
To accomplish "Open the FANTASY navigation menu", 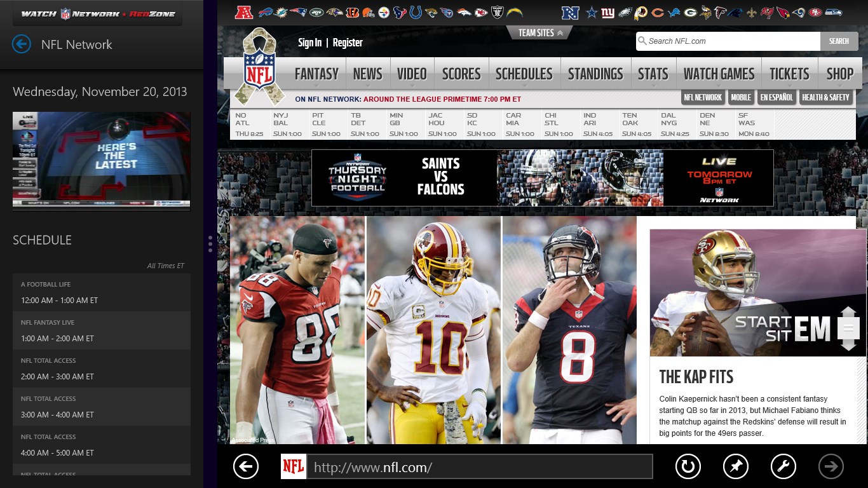I will (x=316, y=73).
